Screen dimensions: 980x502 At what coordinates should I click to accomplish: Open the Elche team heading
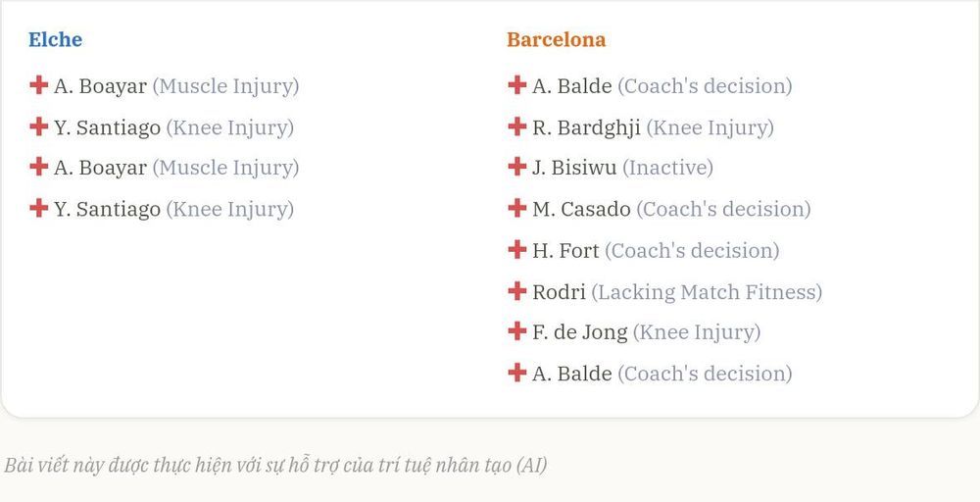tap(55, 39)
